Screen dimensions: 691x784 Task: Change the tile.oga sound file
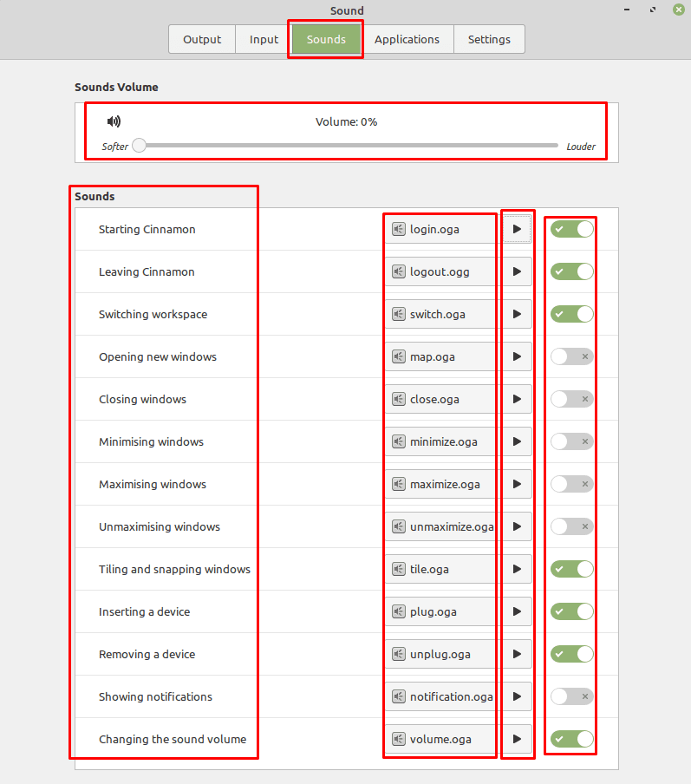click(x=444, y=569)
